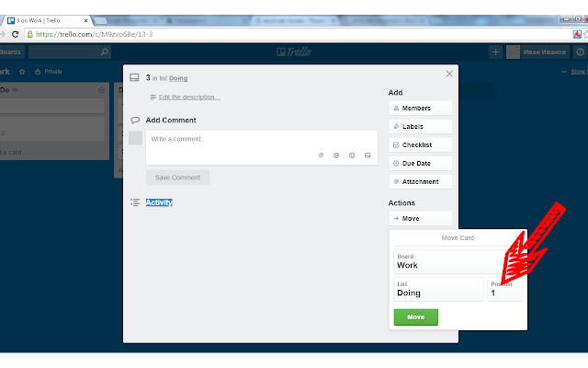588x368 pixels.
Task: Add a card reference with the card icon in comment box
Action: click(x=367, y=155)
